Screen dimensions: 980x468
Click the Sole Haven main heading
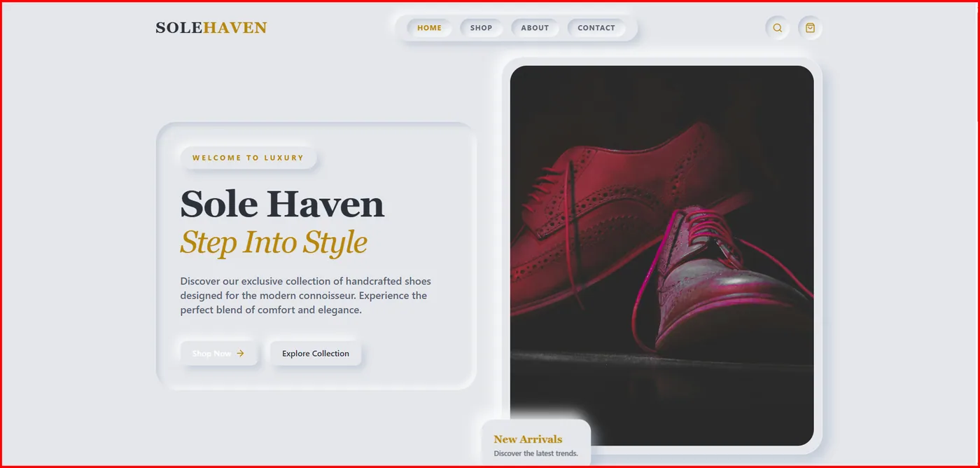pos(282,205)
